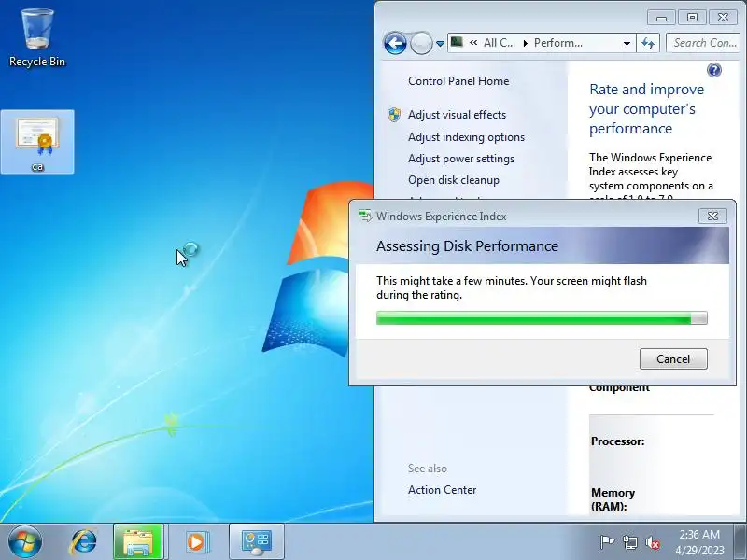Image resolution: width=747 pixels, height=560 pixels.
Task: Open the network tray icon
Action: tap(629, 542)
